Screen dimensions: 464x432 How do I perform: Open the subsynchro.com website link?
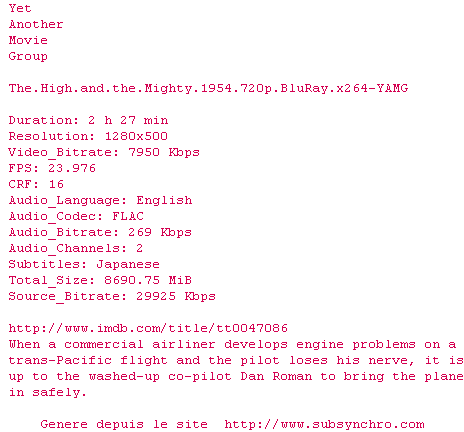(324, 424)
